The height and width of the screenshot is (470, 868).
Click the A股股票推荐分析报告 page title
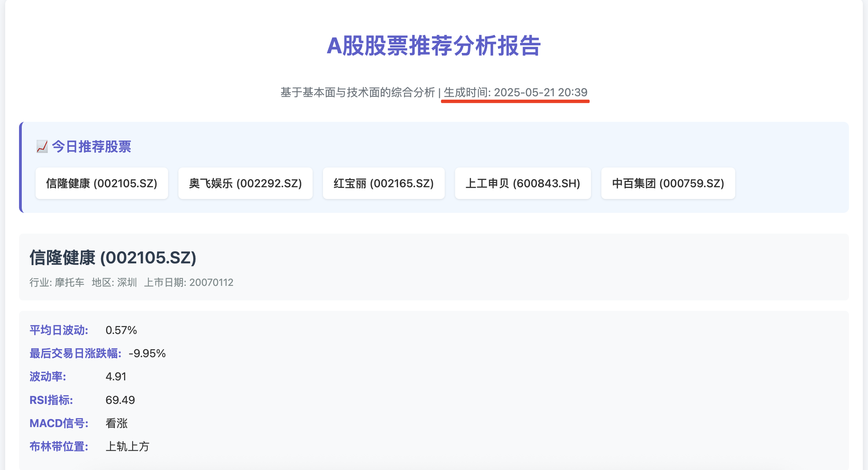point(434,46)
